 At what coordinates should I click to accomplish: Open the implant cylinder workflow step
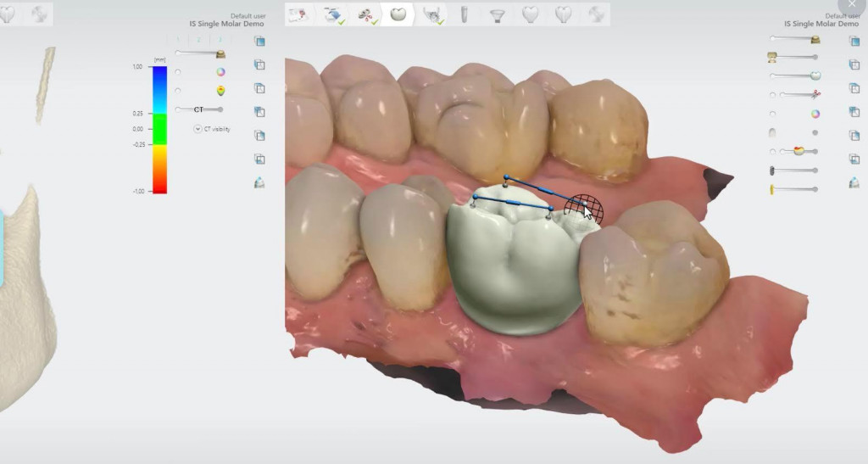click(x=464, y=14)
